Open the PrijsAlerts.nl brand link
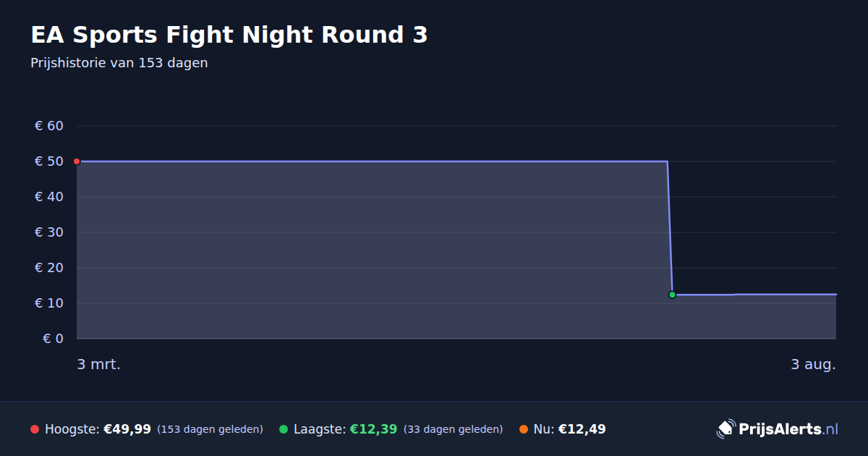Viewport: 868px width, 456px height. (x=778, y=429)
